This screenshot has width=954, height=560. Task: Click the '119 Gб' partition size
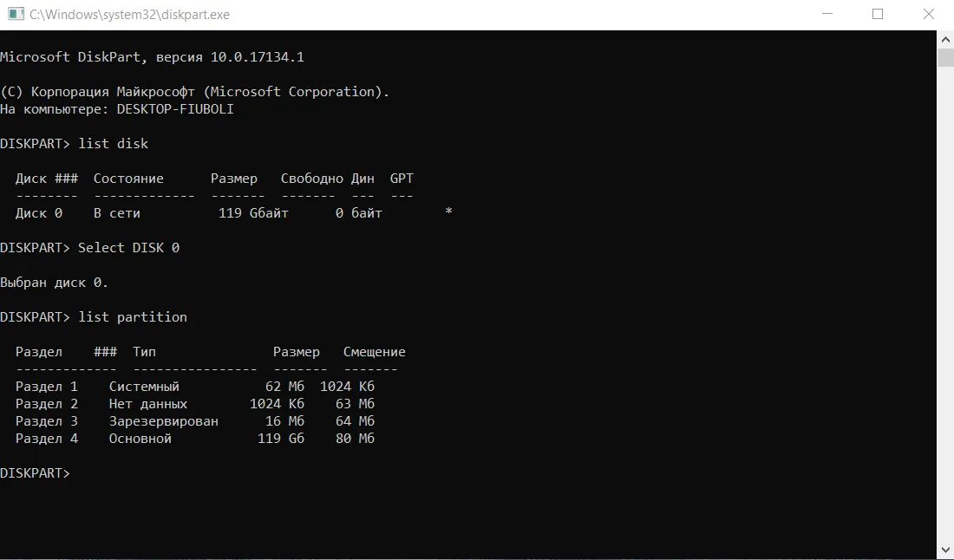pyautogui.click(x=281, y=439)
